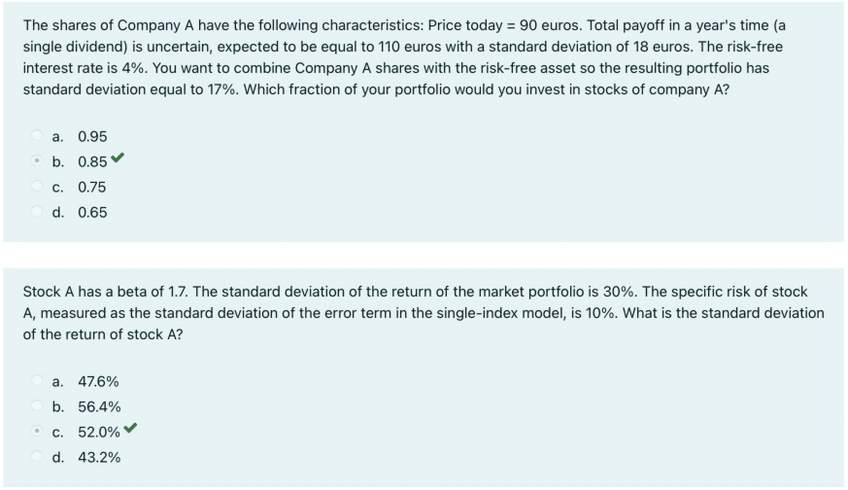Click the 52.0% answer label text

point(99,432)
